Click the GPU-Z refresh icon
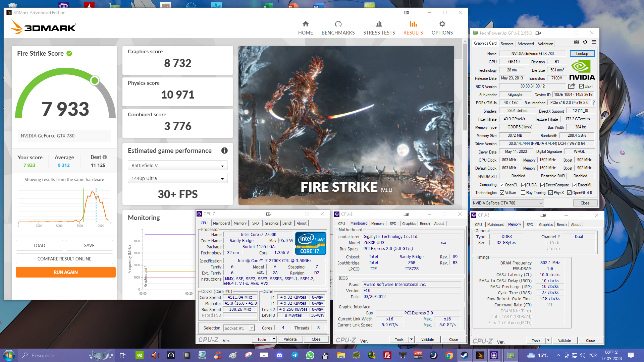 point(585,42)
